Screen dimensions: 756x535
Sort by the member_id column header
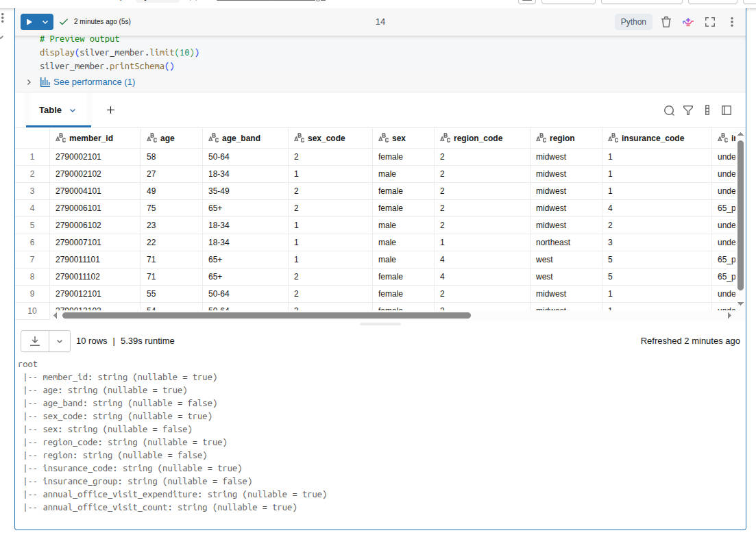click(x=90, y=138)
